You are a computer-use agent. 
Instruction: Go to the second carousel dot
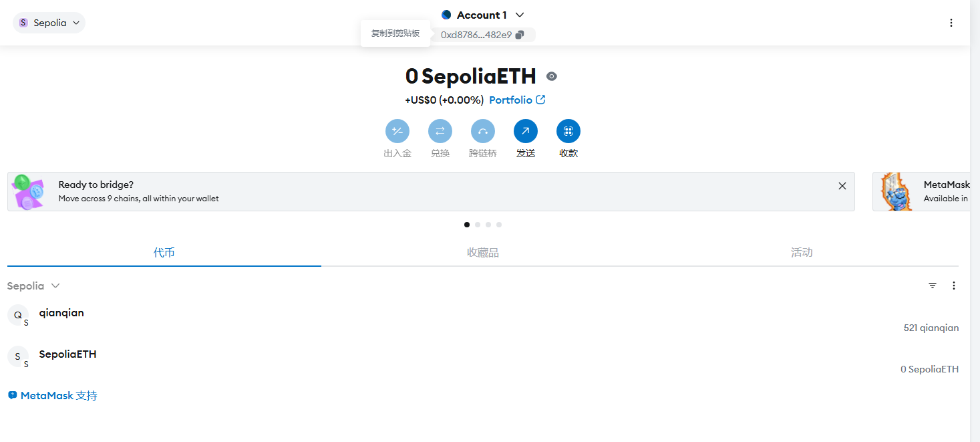[478, 225]
